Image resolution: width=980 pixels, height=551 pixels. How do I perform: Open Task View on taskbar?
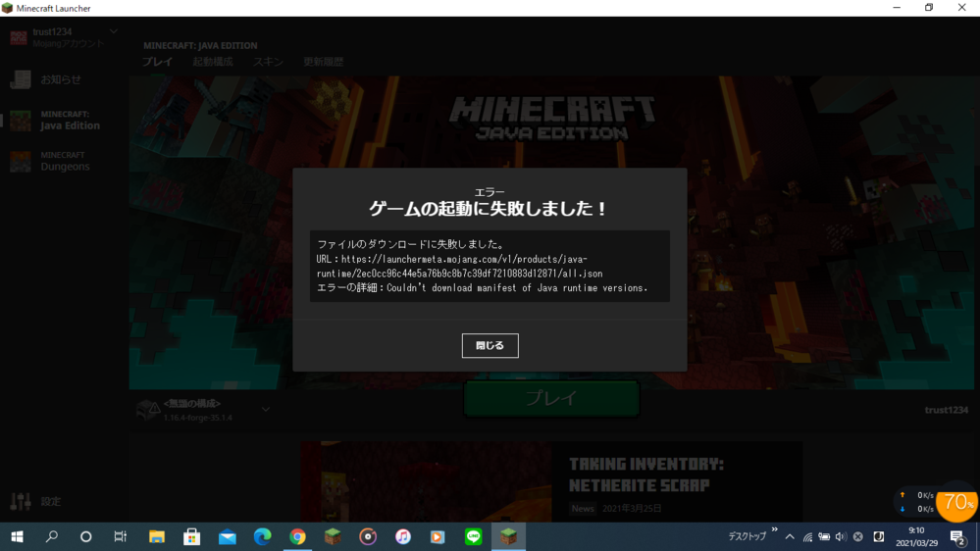pos(120,536)
